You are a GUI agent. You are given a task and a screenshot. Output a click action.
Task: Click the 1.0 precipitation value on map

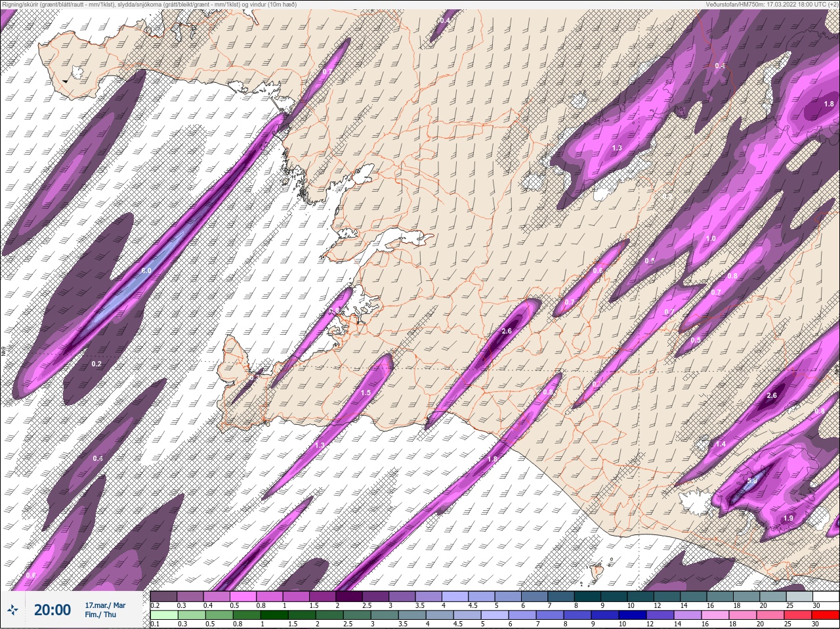[711, 238]
